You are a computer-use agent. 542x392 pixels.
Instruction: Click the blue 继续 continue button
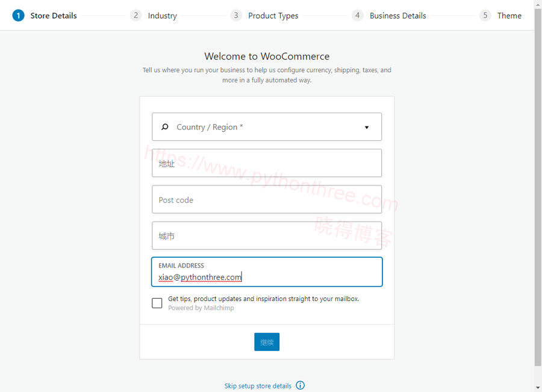[267, 342]
